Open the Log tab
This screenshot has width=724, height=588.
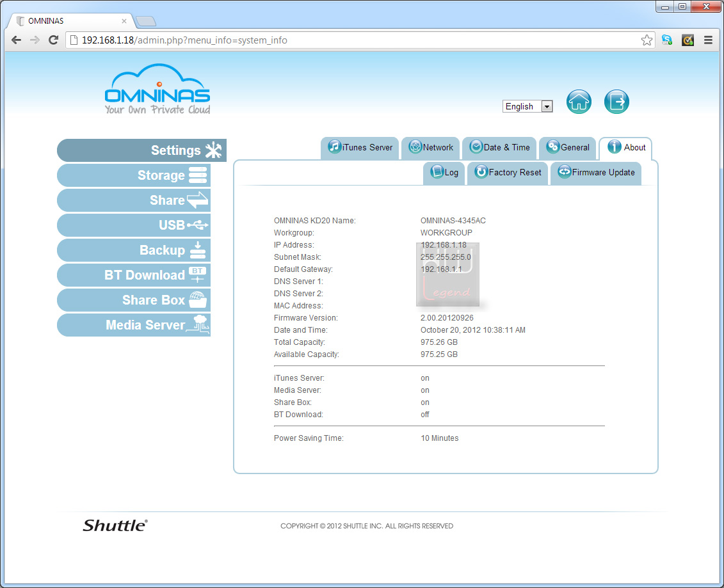(x=444, y=173)
